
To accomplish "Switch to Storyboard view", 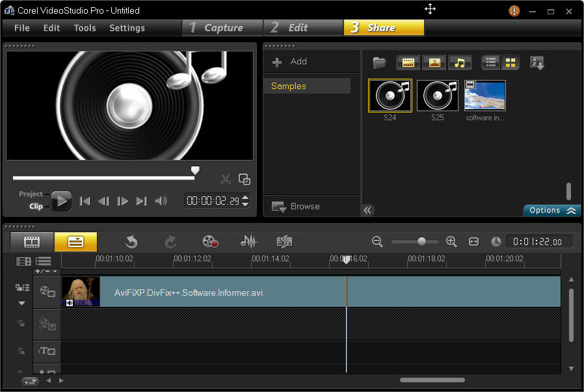I will tap(32, 242).
